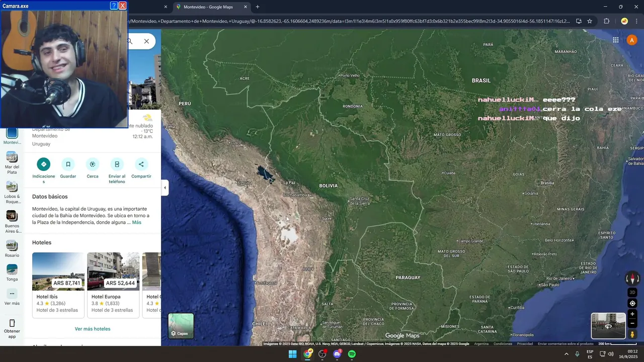Viewport: 644px width, 362px height.
Task: Reset map orientation with the compass
Action: pos(632,279)
